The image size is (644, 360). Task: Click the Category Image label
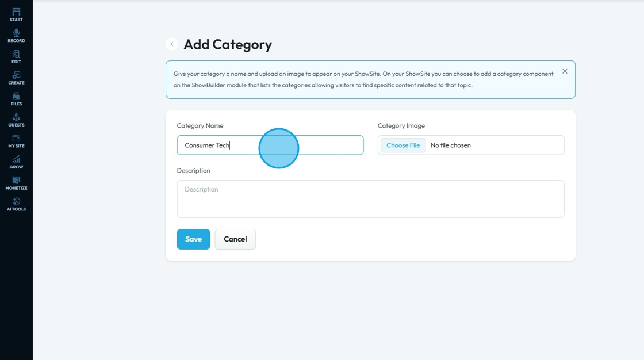pos(401,125)
